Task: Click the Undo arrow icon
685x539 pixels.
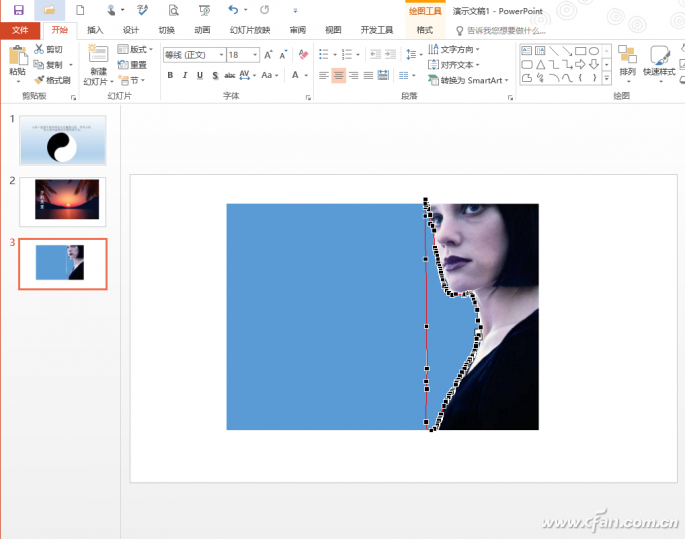Action: click(x=233, y=10)
